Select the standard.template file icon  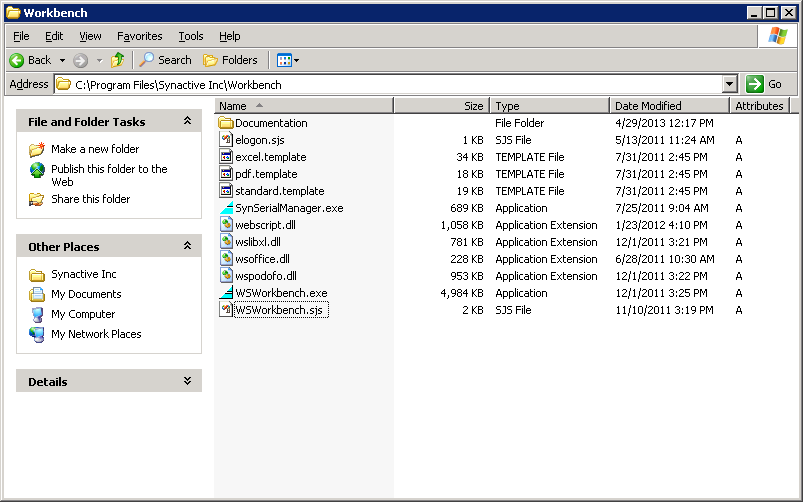coord(226,191)
